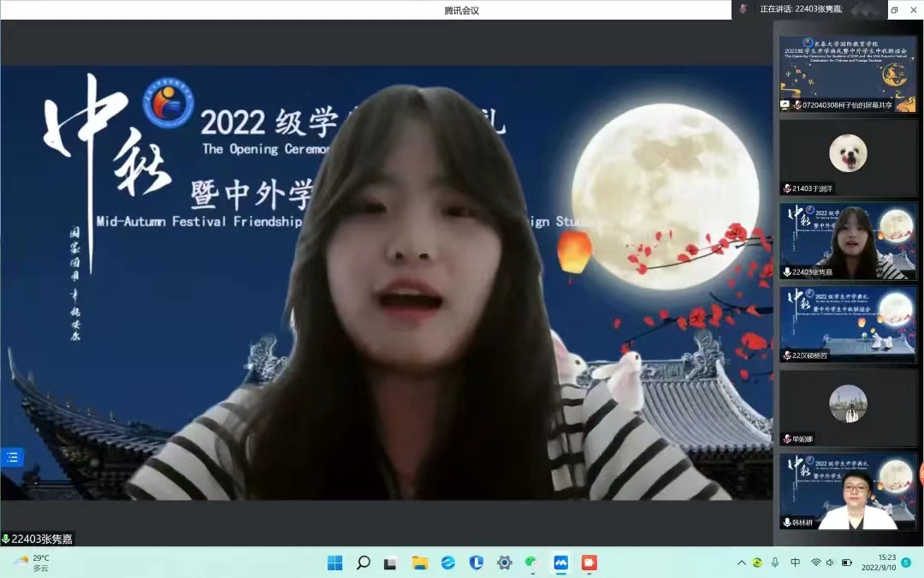The image size is (924, 578).
Task: Open File Explorer from the taskbar
Action: click(419, 563)
